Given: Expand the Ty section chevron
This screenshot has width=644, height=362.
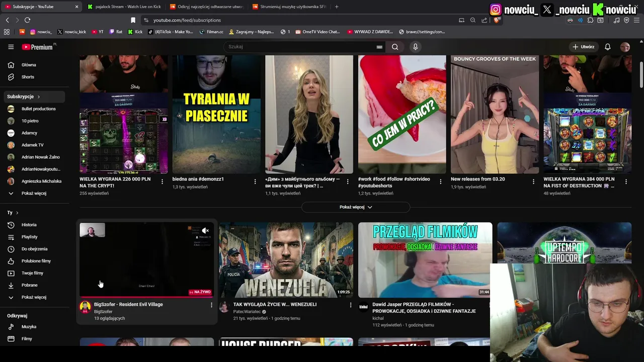Looking at the screenshot, I should (17, 213).
